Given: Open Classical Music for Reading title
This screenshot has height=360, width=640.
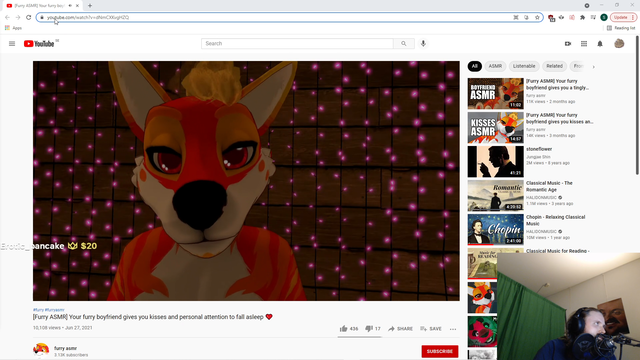Looking at the screenshot, I should pyautogui.click(x=558, y=251).
